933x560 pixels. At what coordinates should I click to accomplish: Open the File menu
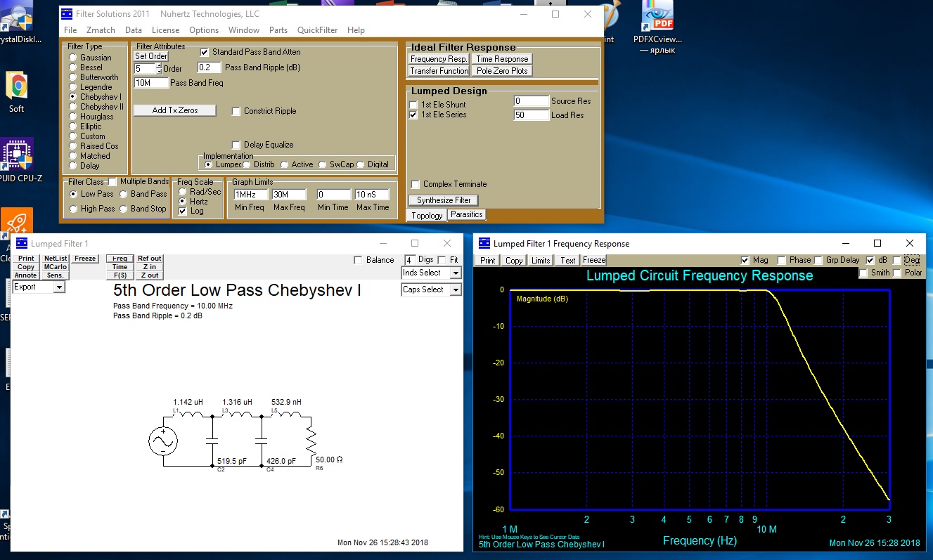(x=70, y=30)
